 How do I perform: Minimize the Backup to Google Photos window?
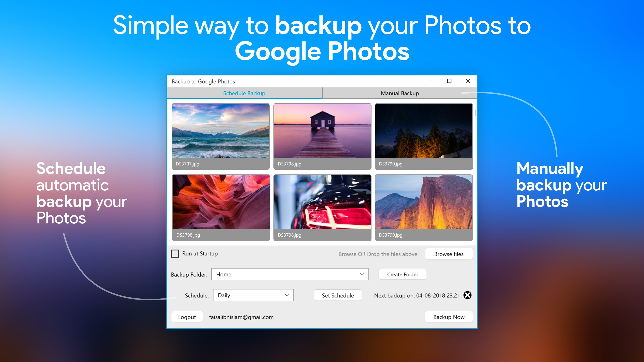431,81
